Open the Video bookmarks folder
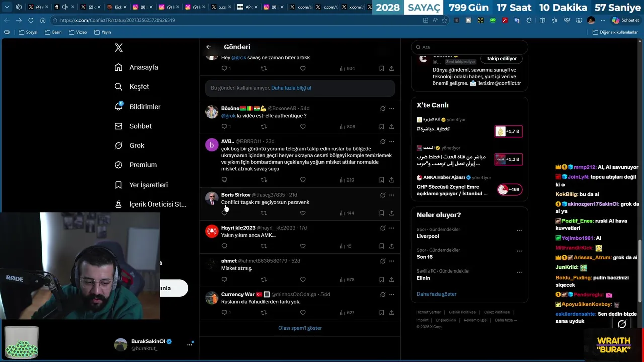Screen dimensions: 644x362 tap(77, 32)
